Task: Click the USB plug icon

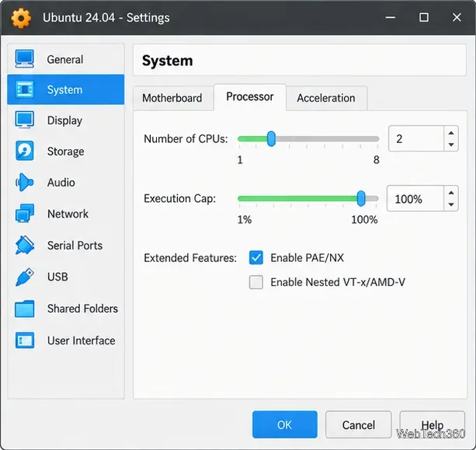Action: 24,277
